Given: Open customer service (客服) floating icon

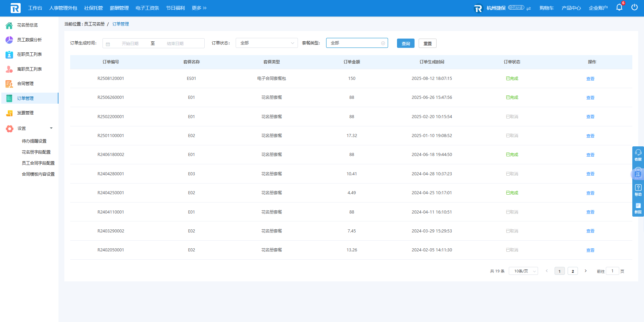Looking at the screenshot, I should [638, 155].
